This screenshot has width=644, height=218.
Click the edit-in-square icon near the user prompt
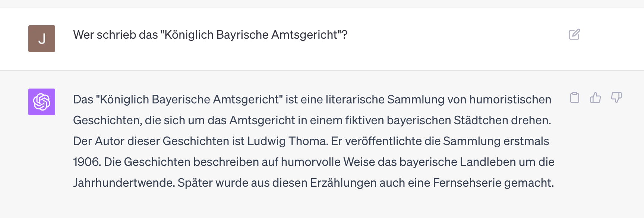tap(575, 34)
